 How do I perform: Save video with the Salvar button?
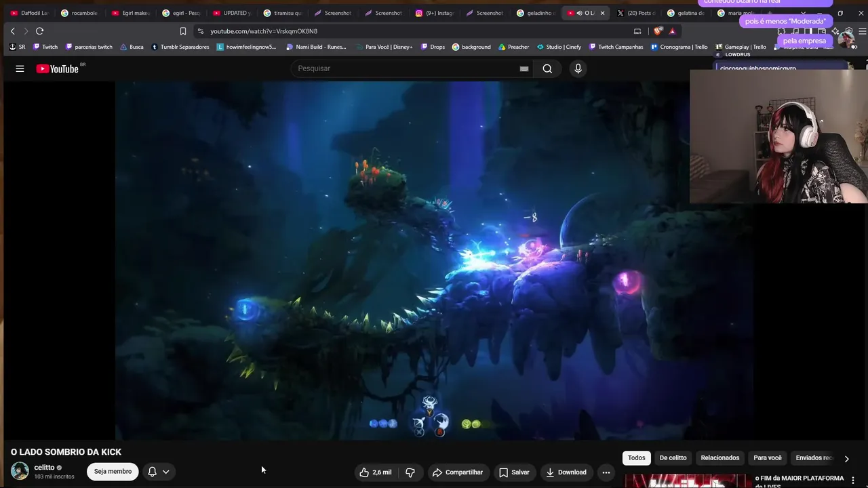pos(514,472)
